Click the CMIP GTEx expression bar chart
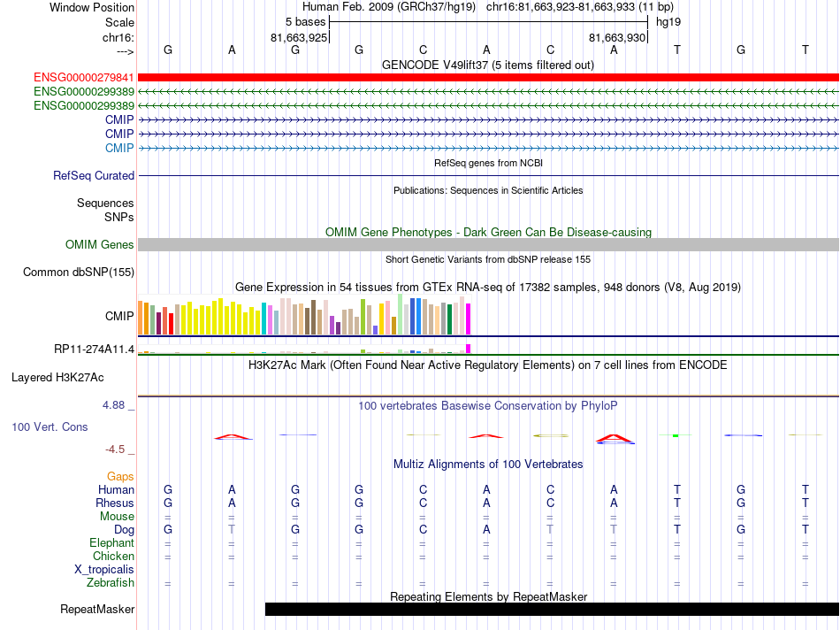The width and height of the screenshot is (840, 630). [304, 315]
